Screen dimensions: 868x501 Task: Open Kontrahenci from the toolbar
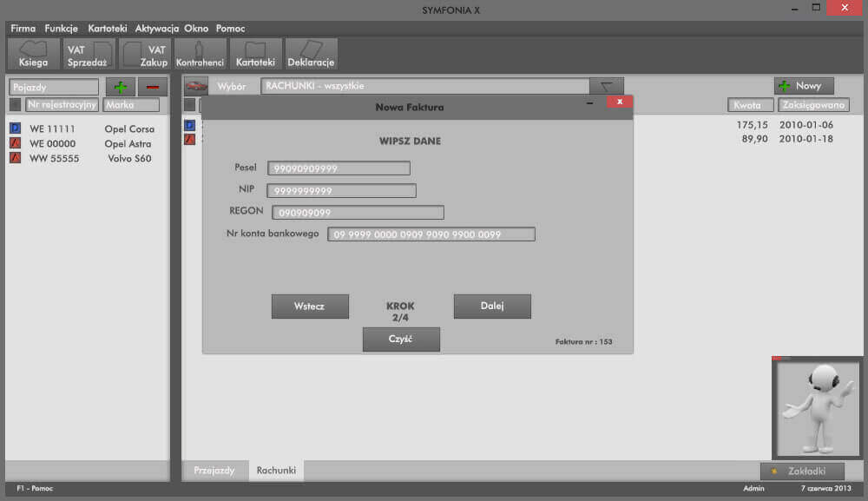[x=200, y=54]
